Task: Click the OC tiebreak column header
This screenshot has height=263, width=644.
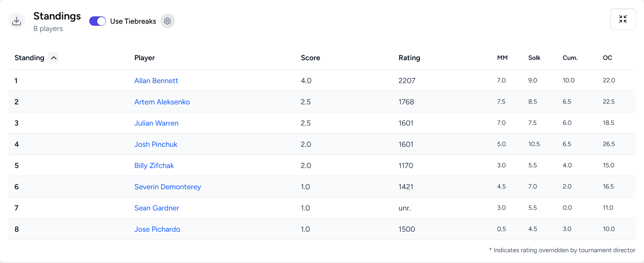Action: (x=607, y=58)
